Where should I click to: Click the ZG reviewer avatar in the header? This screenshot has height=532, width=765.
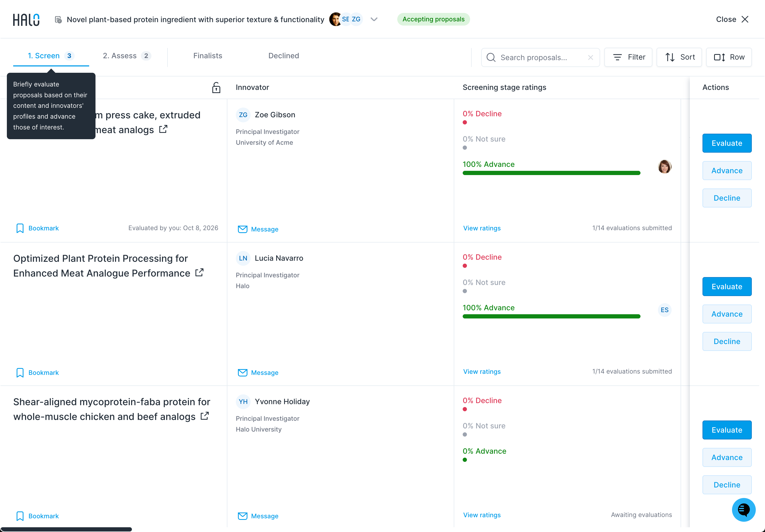pos(356,19)
